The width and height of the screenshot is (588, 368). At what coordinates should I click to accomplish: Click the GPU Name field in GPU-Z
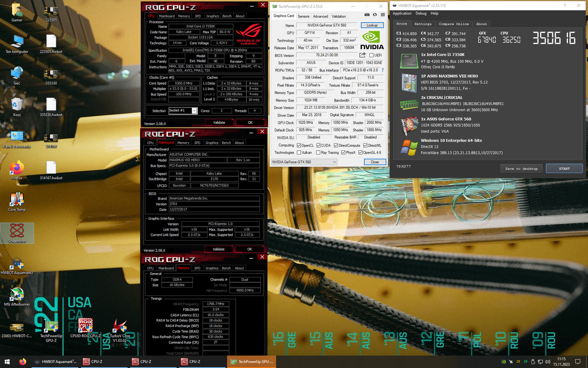[327, 25]
